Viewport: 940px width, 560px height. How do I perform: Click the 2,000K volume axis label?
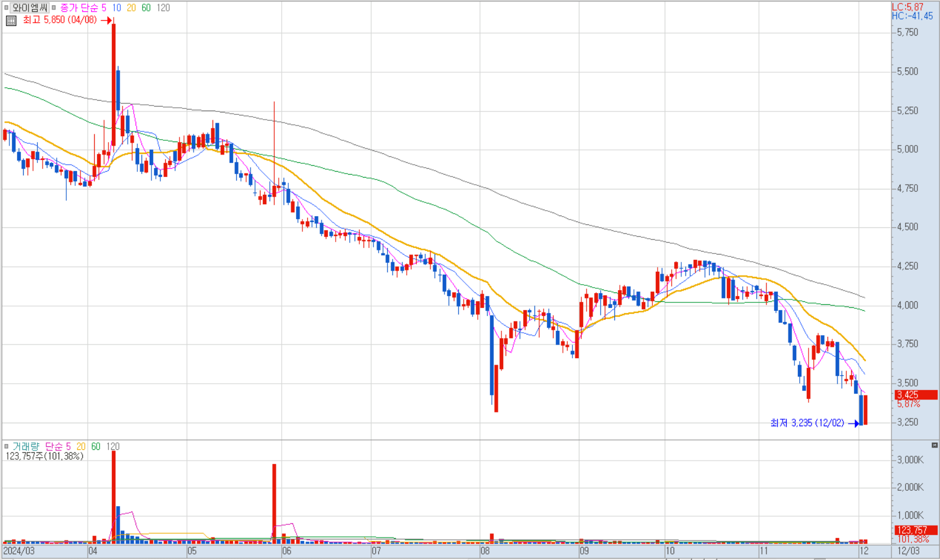click(910, 487)
